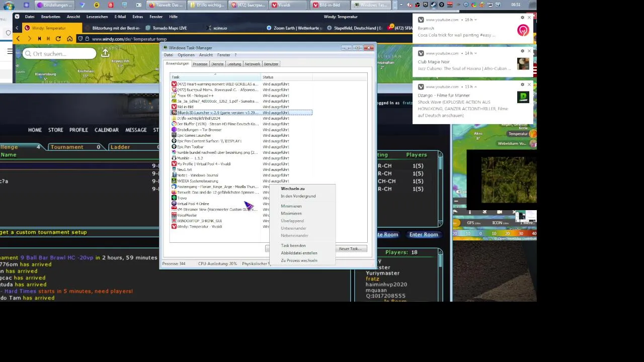Screen dimensions: 644x362
Task: Open settings gear on Dzango notification
Action: pos(522,84)
